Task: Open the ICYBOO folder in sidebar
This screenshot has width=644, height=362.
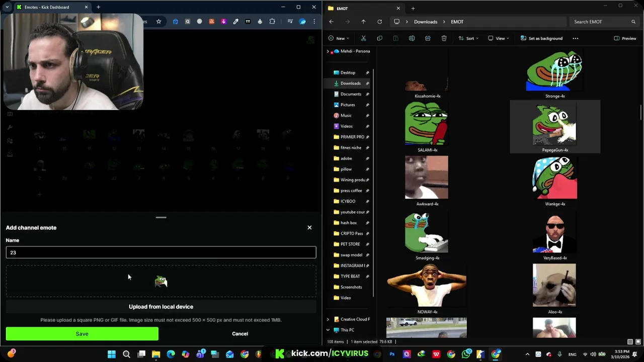Action: (x=348, y=201)
